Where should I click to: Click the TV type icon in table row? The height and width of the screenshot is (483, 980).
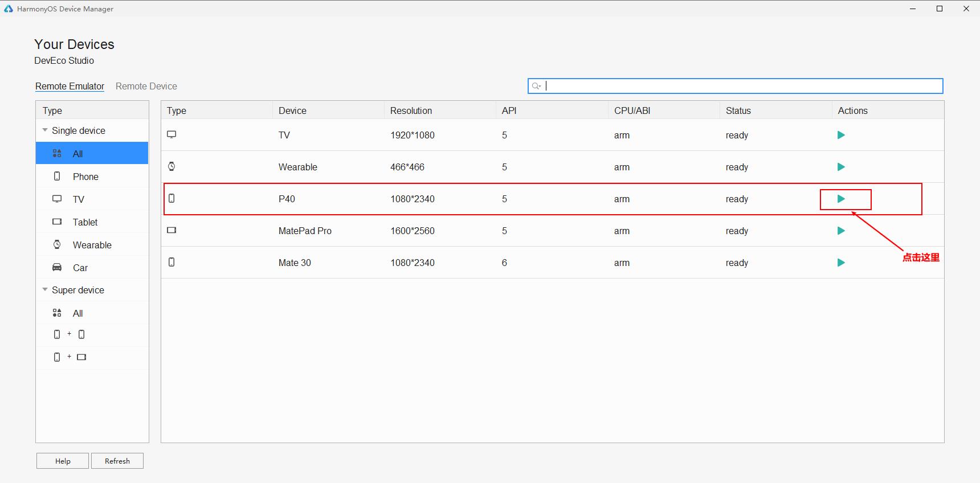tap(171, 134)
